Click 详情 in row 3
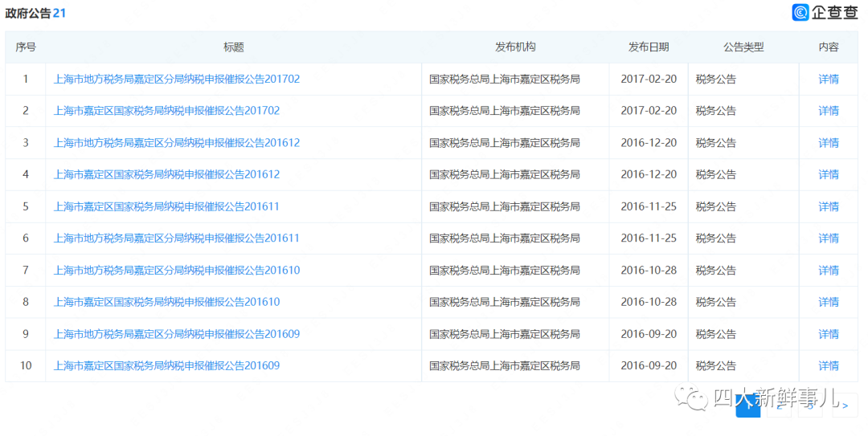Image resolution: width=868 pixels, height=436 pixels. (829, 143)
